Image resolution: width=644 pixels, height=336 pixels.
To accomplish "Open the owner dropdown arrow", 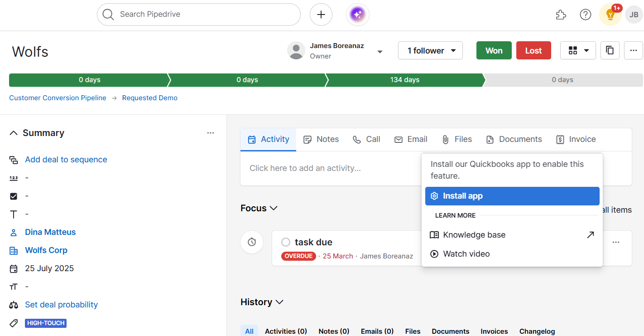I will 380,52.
